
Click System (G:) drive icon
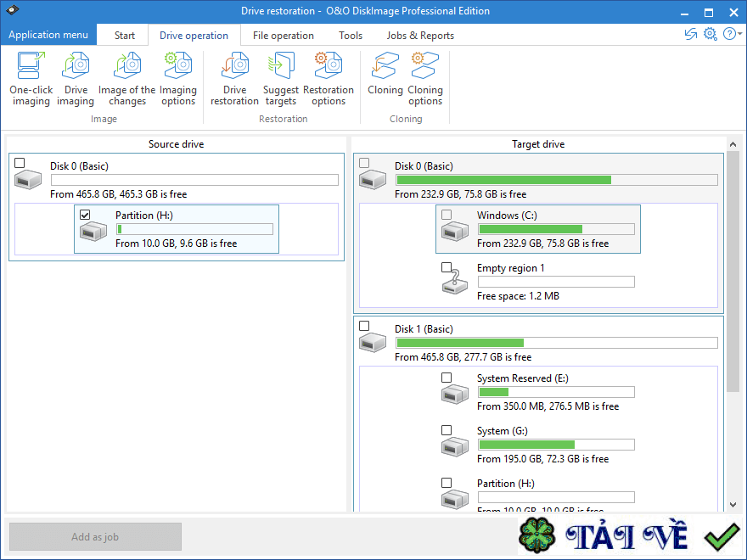(x=455, y=446)
